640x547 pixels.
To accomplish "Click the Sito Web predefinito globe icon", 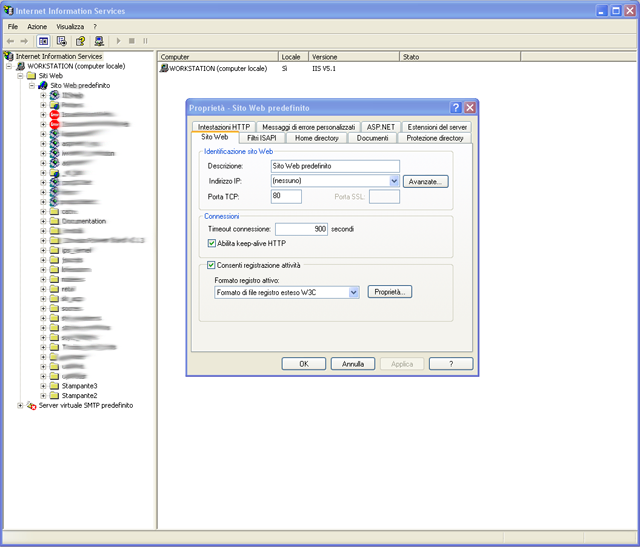I will point(43,85).
